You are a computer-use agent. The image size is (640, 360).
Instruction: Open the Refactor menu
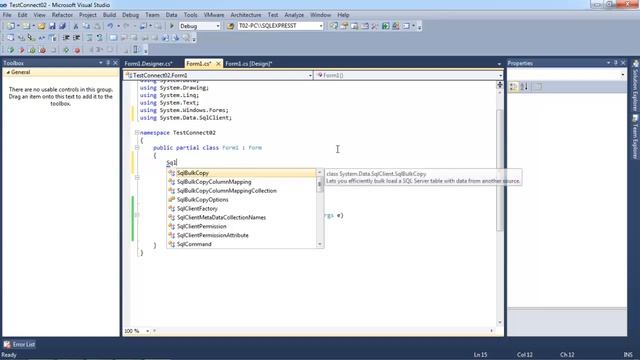(x=62, y=15)
